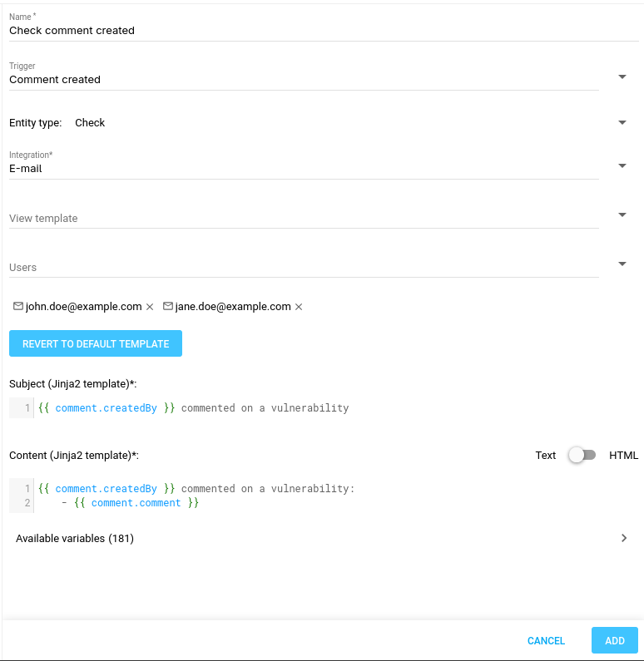Image resolution: width=644 pixels, height=661 pixels.
Task: Toggle content format between Text and HTML
Action: 582,455
